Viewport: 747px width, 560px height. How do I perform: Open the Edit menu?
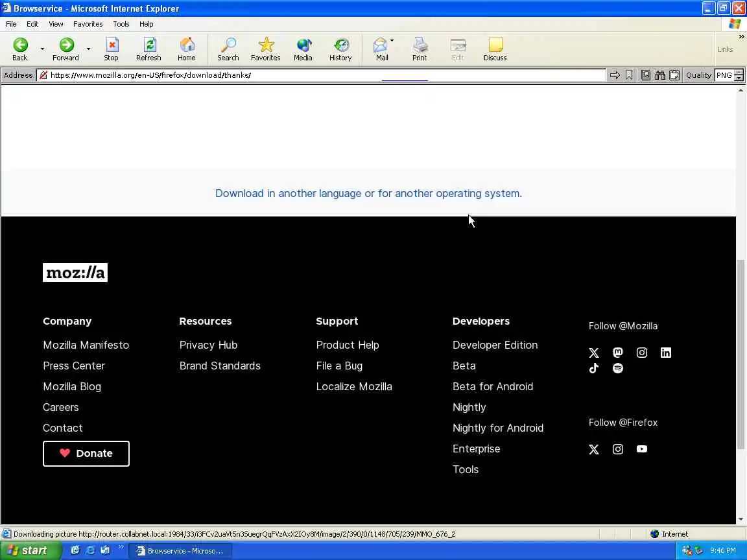pos(32,24)
